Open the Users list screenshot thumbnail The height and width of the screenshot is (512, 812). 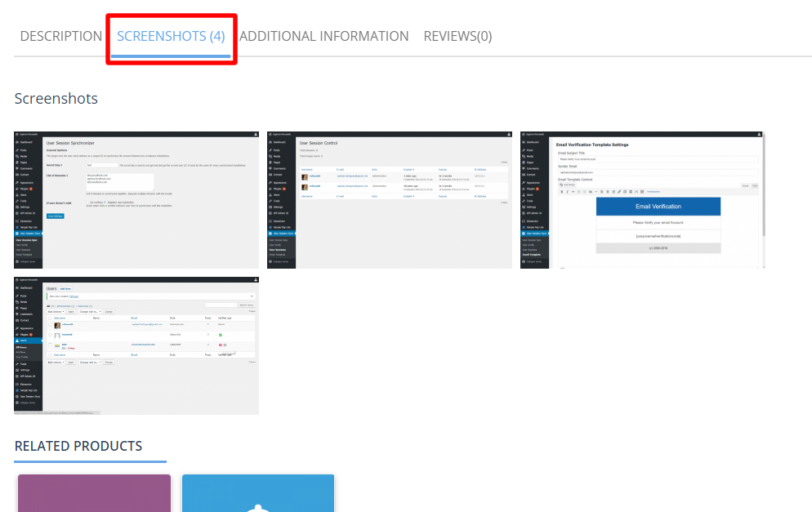[136, 345]
